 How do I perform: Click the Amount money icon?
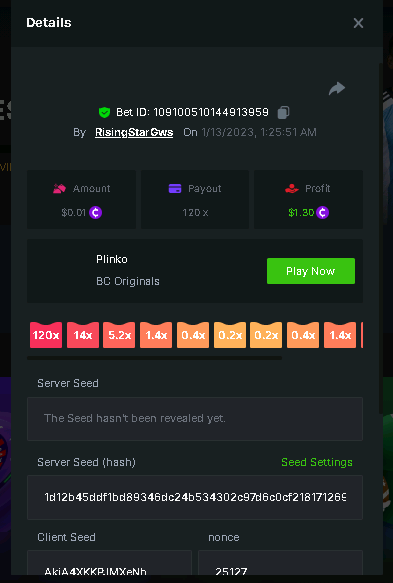pyautogui.click(x=59, y=189)
